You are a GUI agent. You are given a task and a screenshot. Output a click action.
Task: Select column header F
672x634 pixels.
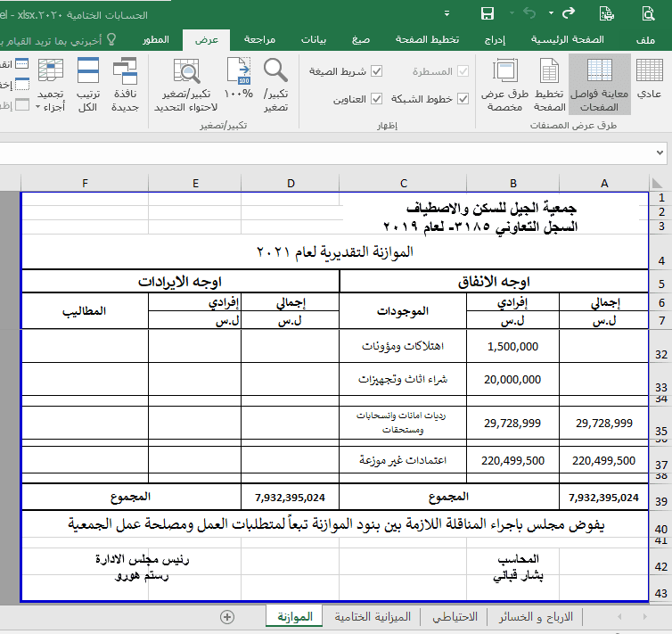(85, 184)
